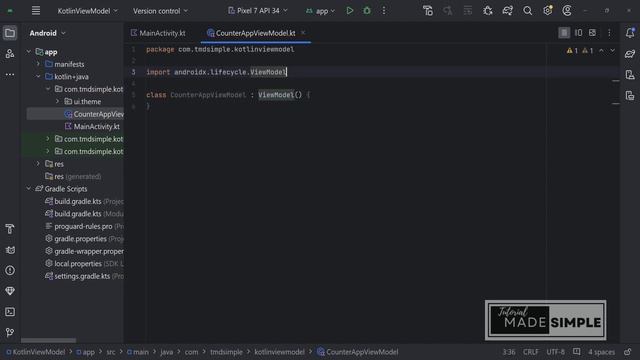Open the KotlinViewModel project dropdown
The image size is (640, 360).
point(87,11)
